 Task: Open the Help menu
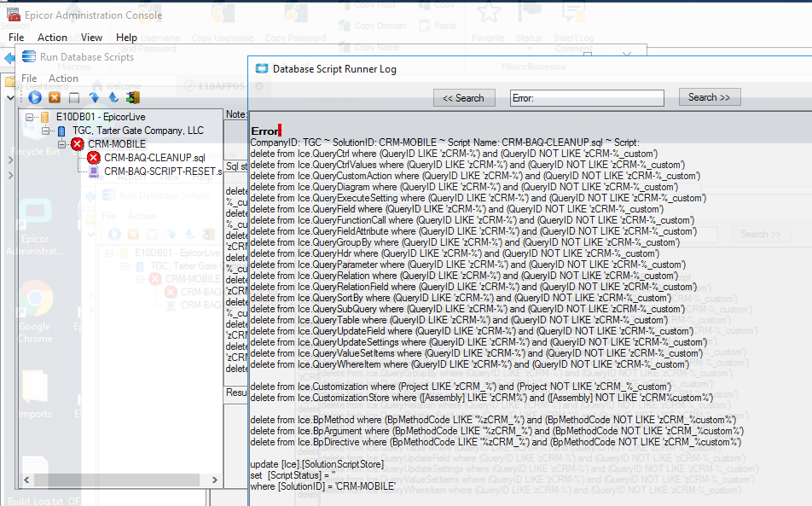[x=126, y=38]
